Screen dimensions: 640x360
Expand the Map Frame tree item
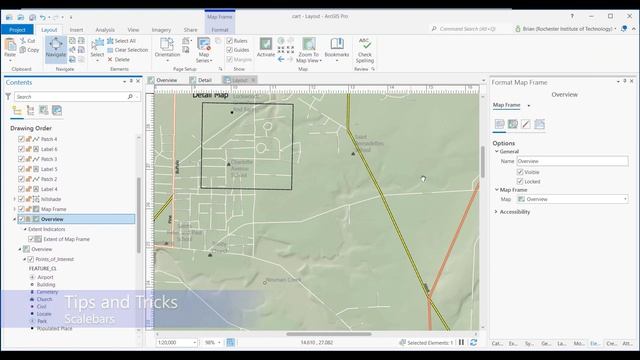coord(15,209)
